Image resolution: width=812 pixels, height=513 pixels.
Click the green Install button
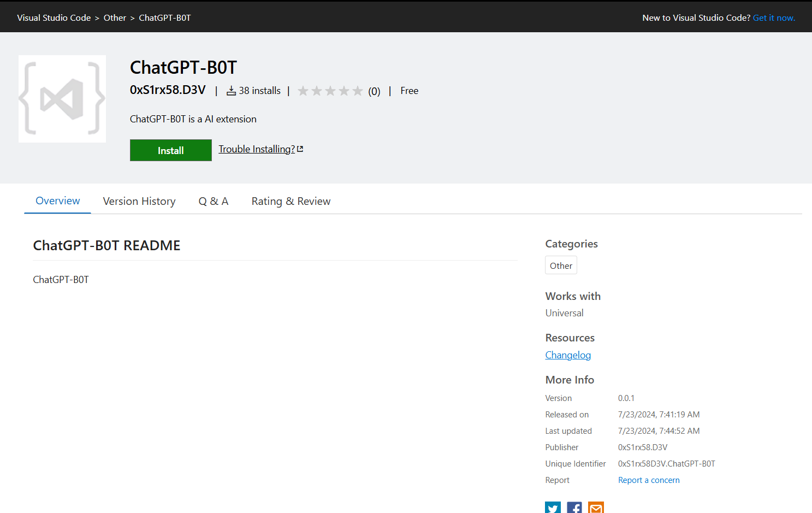point(171,150)
